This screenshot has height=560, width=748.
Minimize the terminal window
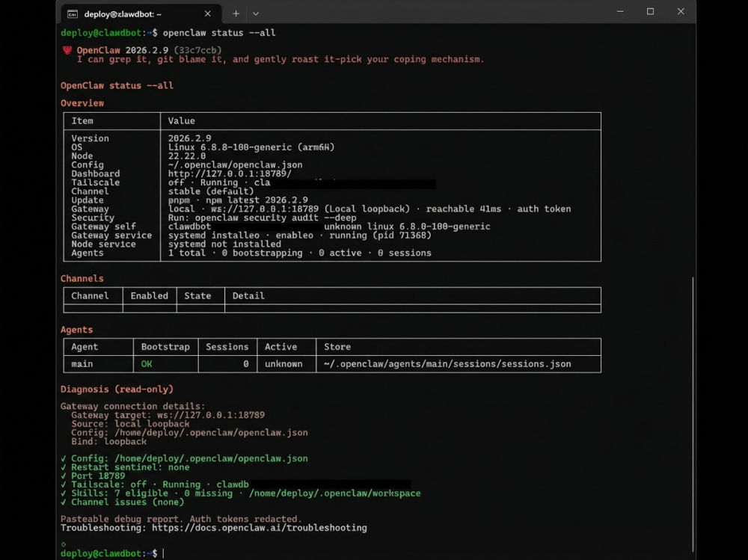point(620,11)
